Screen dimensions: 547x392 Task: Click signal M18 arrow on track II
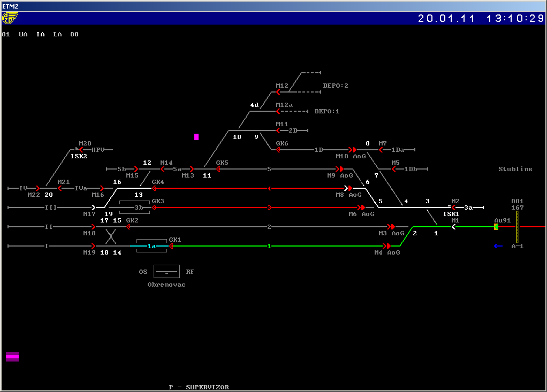(93, 227)
